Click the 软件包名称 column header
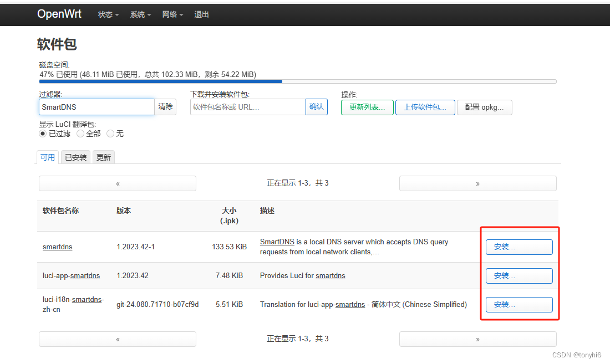The image size is (610, 364). pos(60,211)
